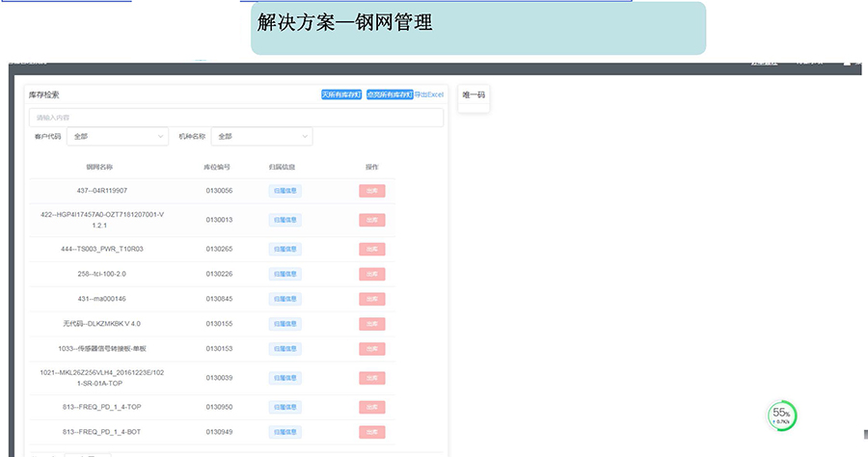868x457 pixels.
Task: Expand the 机种名称 dropdown
Action: 261,137
